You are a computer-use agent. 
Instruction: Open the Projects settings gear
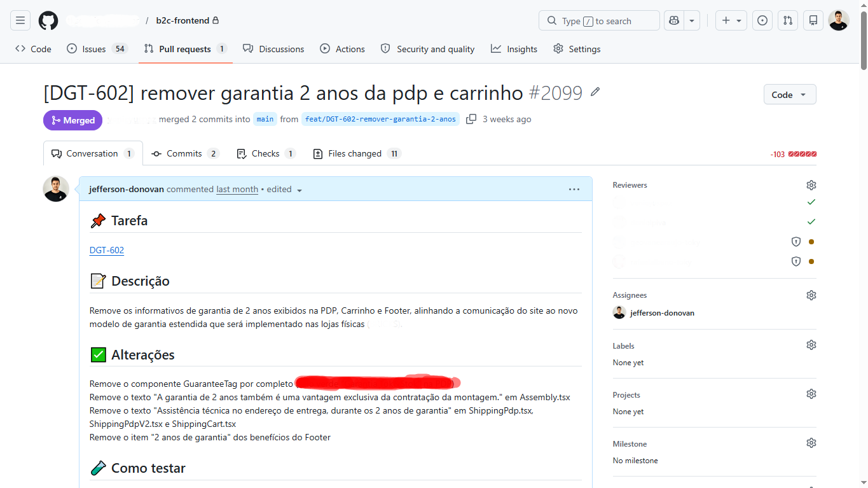(811, 394)
